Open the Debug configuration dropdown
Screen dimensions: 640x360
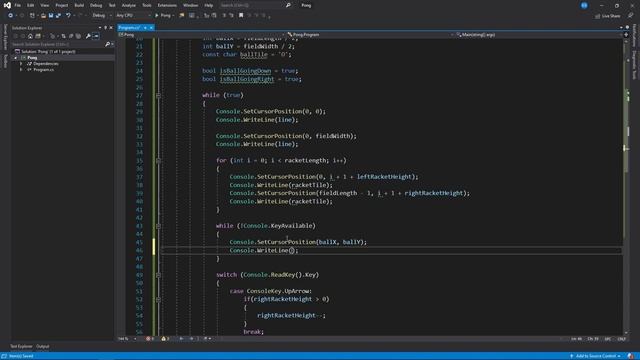[102, 16]
